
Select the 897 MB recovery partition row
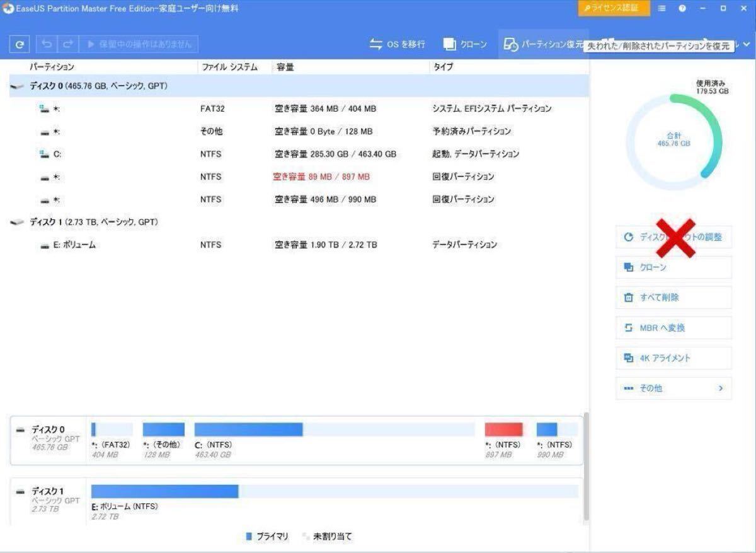(299, 177)
